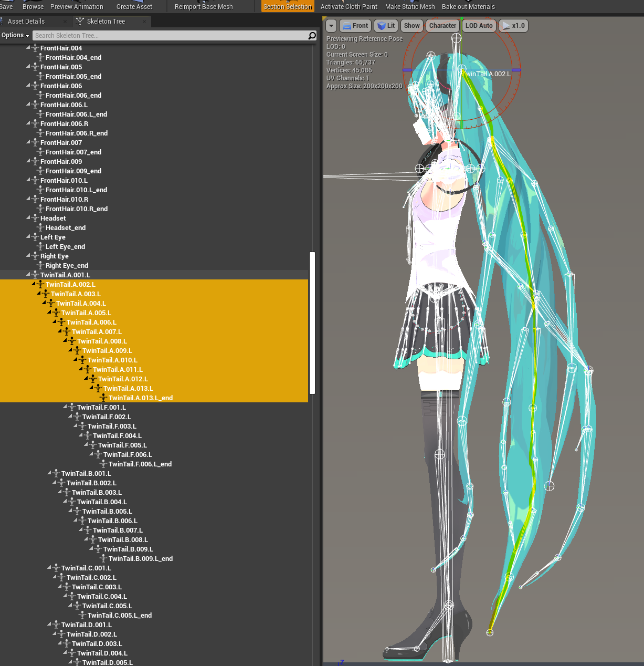
Task: Click bone icon of TwinTail.F.006.L_end
Action: pos(103,464)
